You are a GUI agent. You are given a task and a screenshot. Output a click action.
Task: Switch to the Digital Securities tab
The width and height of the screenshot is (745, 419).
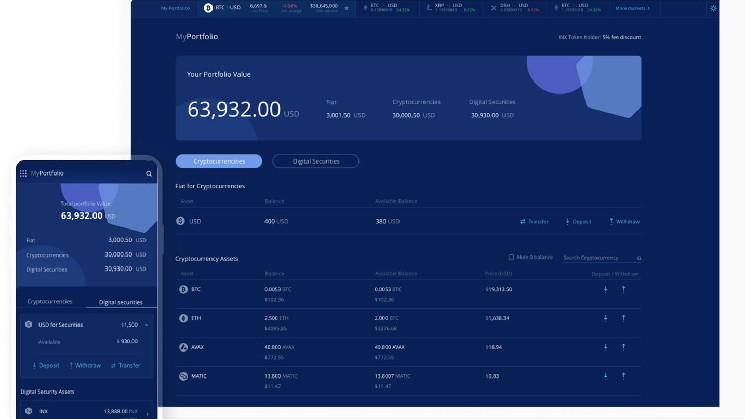click(315, 161)
